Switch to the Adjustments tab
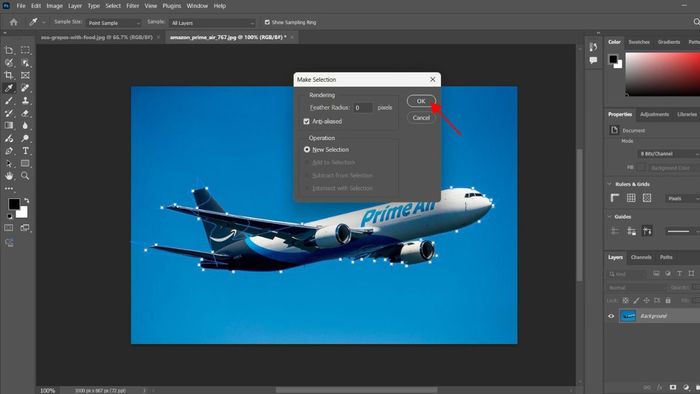This screenshot has height=394, width=700. point(654,114)
